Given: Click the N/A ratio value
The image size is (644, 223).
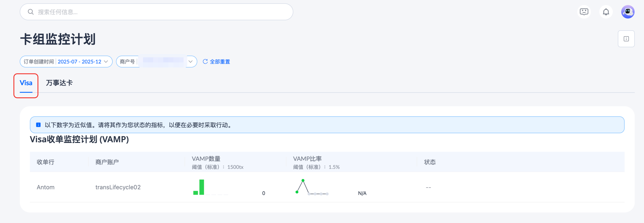Looking at the screenshot, I should pos(362,193).
